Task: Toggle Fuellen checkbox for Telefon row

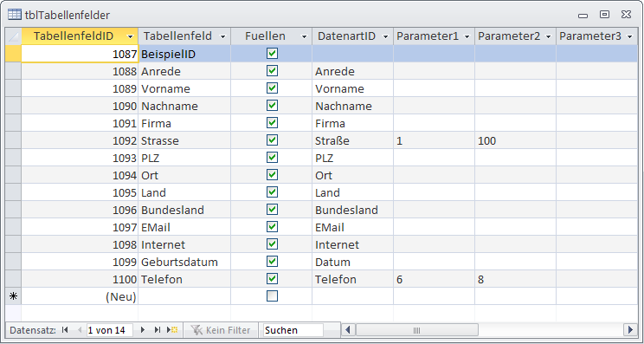Action: tap(272, 279)
